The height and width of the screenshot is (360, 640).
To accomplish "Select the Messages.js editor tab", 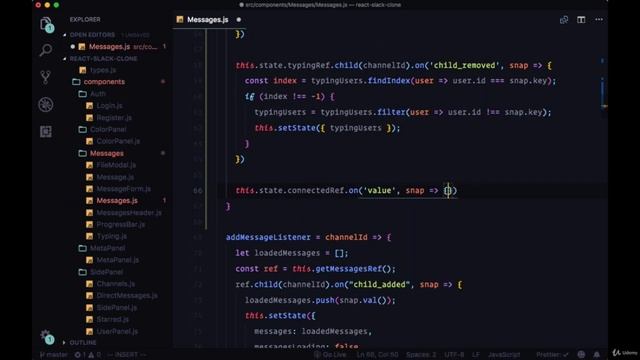I will pos(208,20).
